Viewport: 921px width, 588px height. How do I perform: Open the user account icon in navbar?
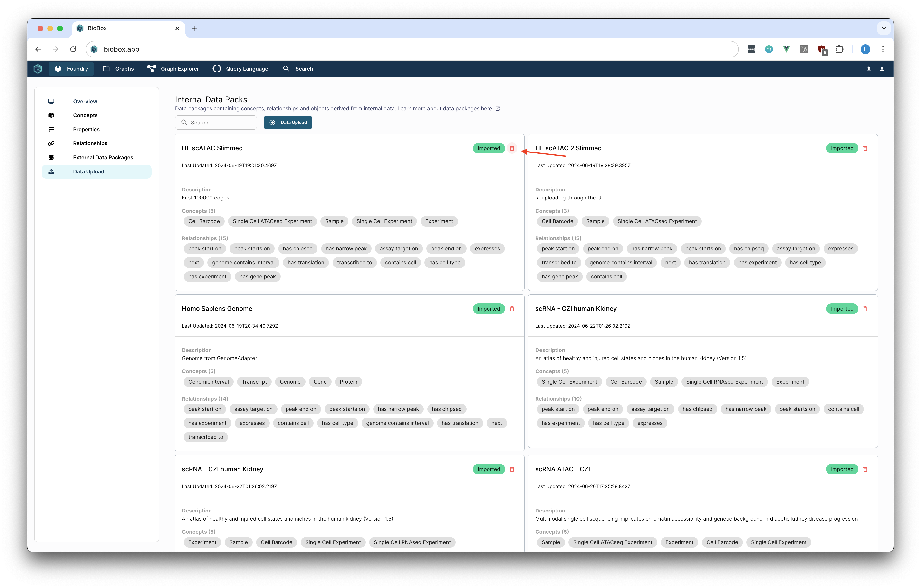tap(882, 69)
